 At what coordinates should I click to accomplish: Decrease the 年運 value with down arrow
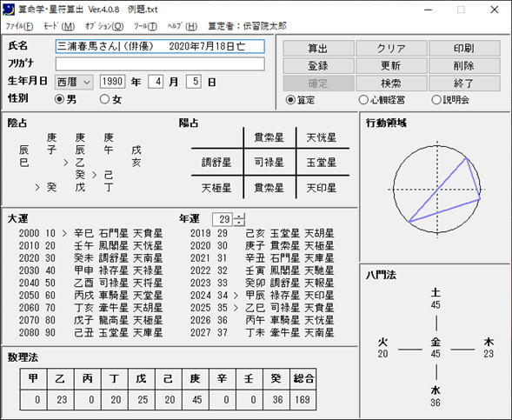coord(239,223)
